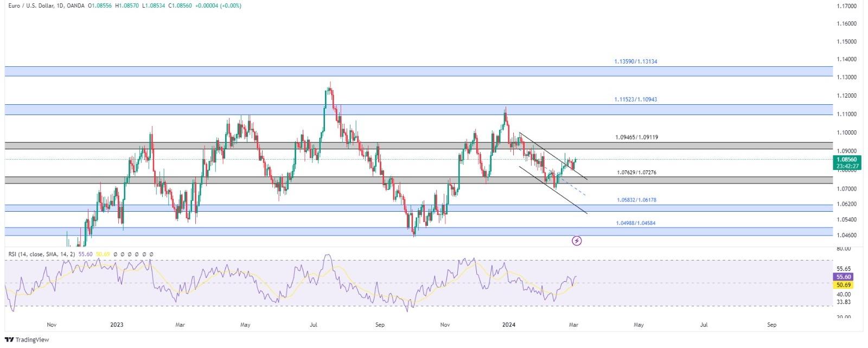Click the 33.83 RSI scale label
This screenshot has width=868, height=348.
844,302
